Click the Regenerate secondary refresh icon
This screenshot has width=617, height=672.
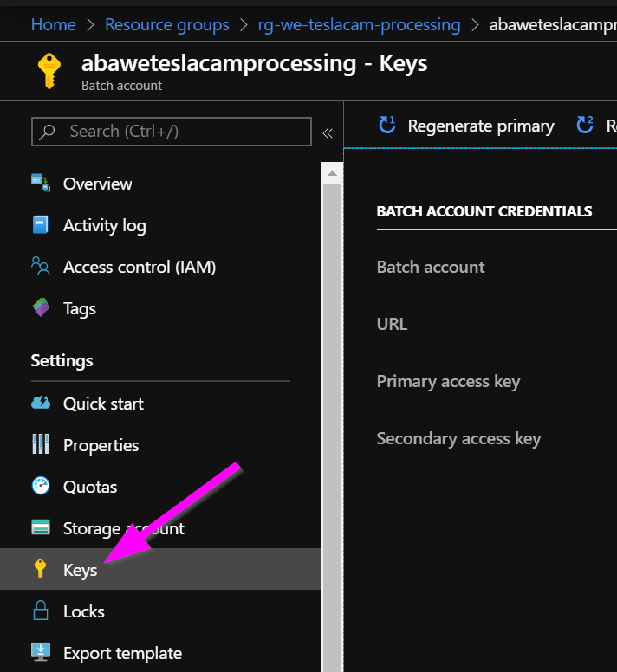coord(585,125)
